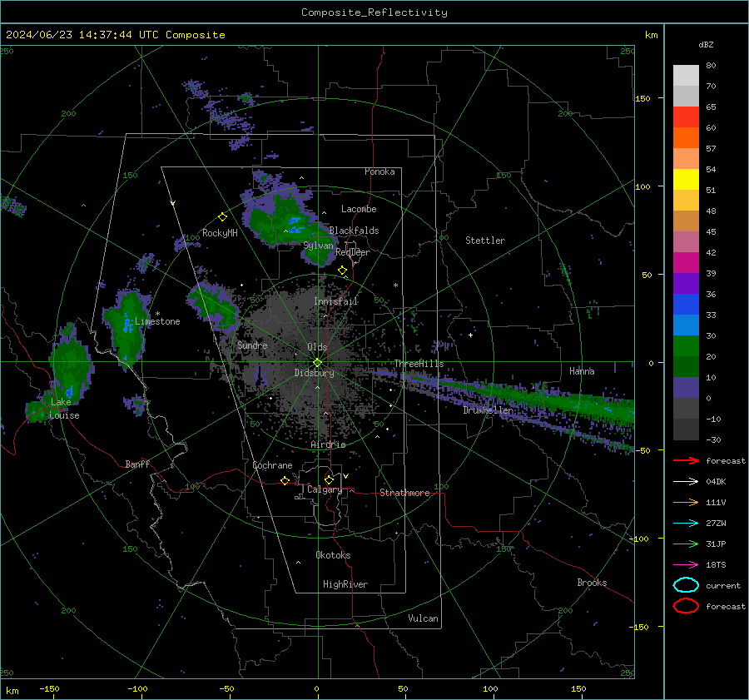Click the red 'forecast' oval in legend
Viewport: 749px width, 700px height.
686,606
